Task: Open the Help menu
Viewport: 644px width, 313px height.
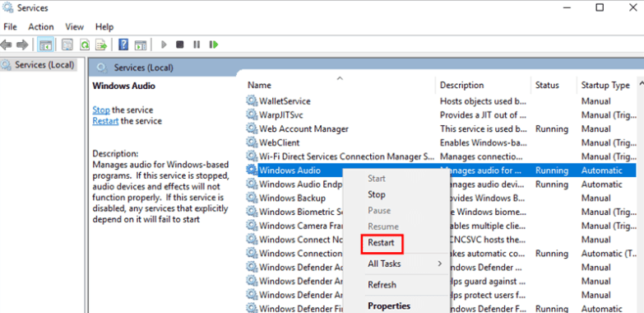Action: click(104, 26)
